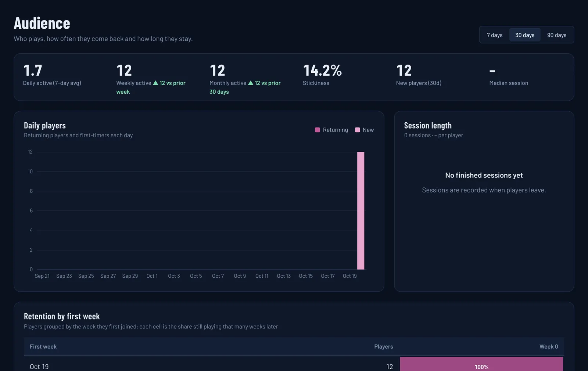Click the player count 12 in Oct 19 row
This screenshot has width=588, height=371.
[x=390, y=367]
